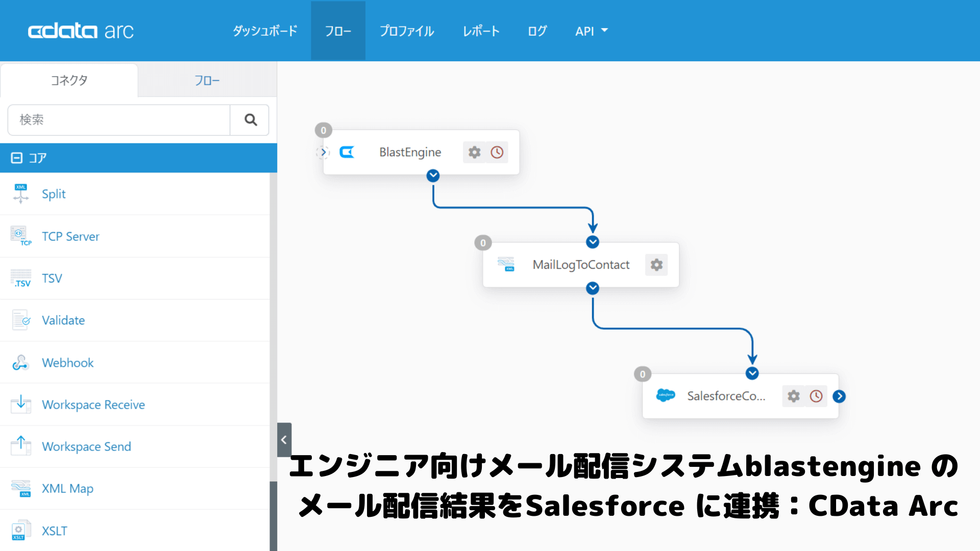Click the CData Arc logo
The width and height of the screenshot is (980, 551).
click(x=81, y=31)
